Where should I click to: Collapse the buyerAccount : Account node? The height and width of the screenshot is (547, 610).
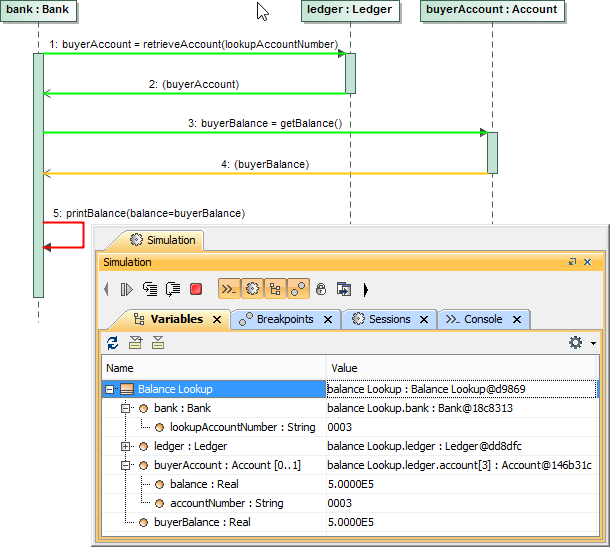coord(125,465)
